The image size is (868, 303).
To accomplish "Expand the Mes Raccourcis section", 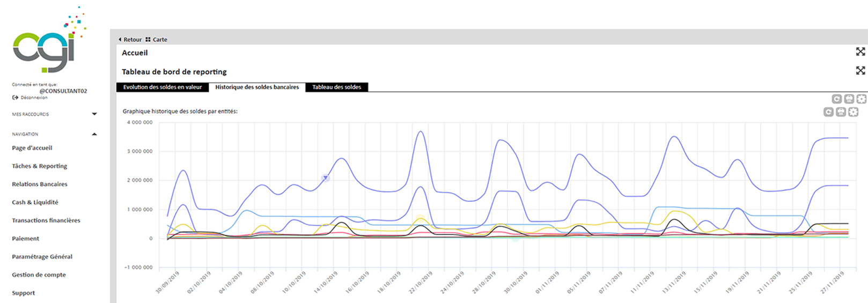I will (x=94, y=114).
